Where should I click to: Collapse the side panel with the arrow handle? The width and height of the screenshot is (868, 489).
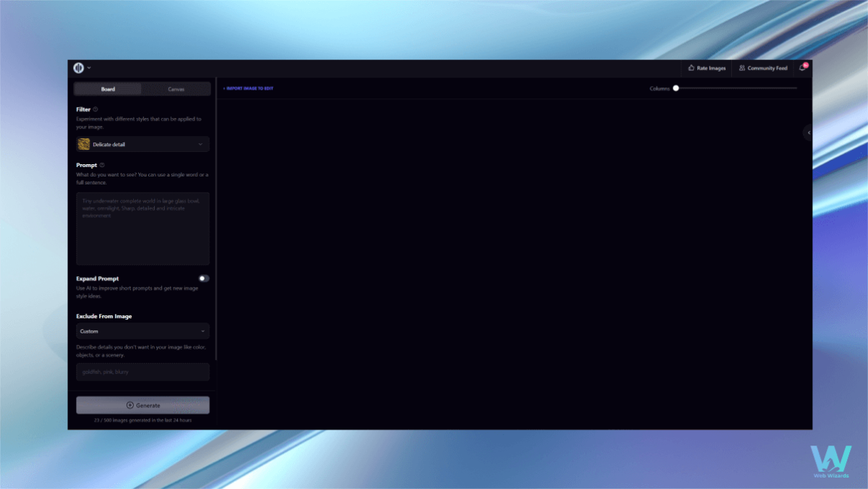[x=808, y=132]
